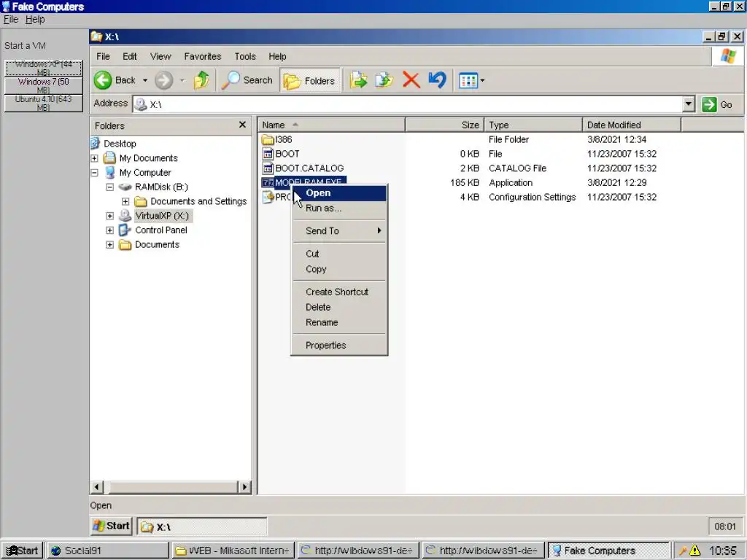Viewport: 747px width, 560px height.
Task: Open the Tools menu
Action: pyautogui.click(x=245, y=56)
